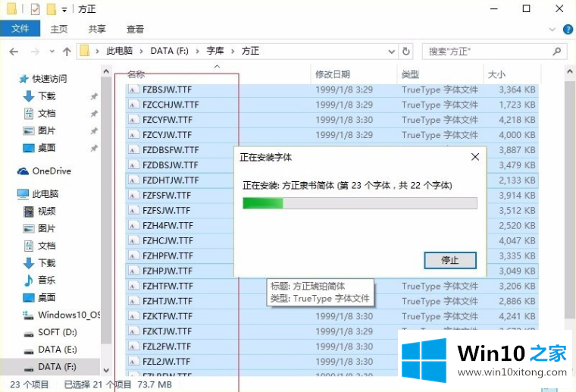The image size is (576, 392).
Task: Open OneDrive in the navigation pane
Action: (52, 171)
